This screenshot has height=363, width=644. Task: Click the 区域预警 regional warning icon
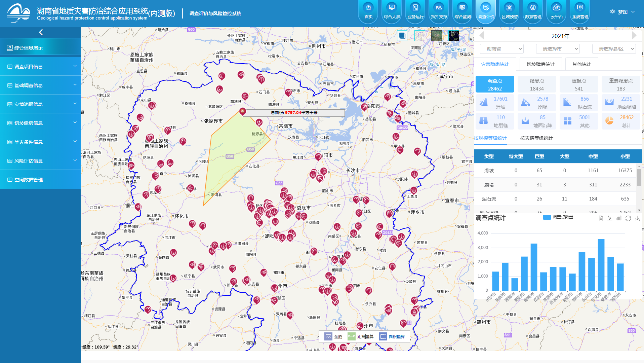[x=509, y=11]
